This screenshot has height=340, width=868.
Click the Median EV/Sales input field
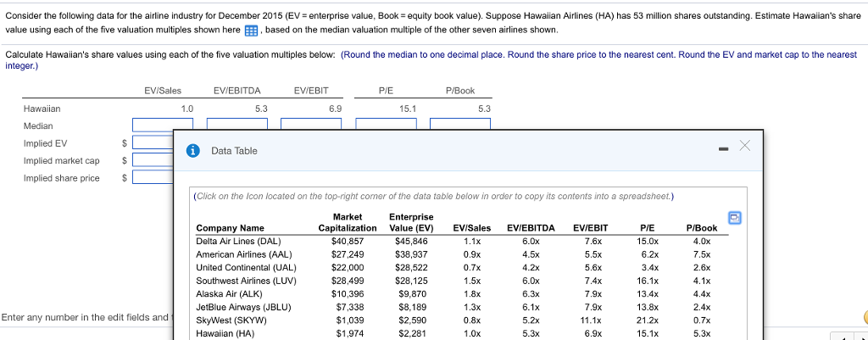(162, 125)
